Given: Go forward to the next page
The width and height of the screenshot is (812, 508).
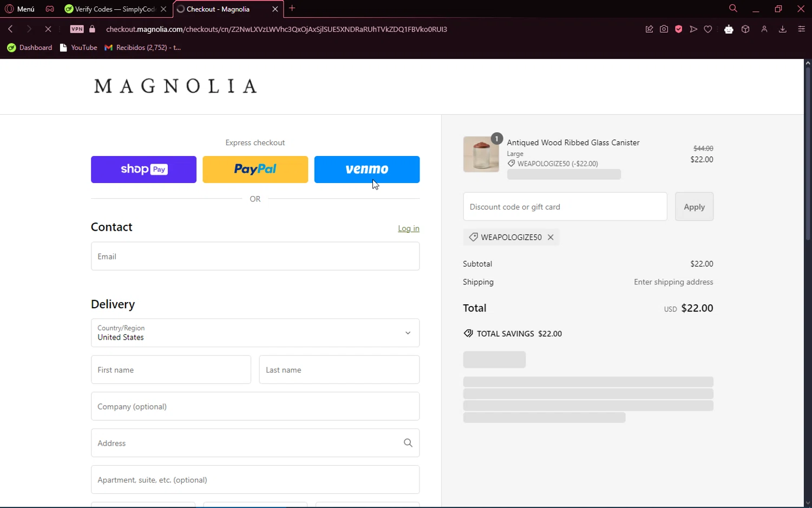Looking at the screenshot, I should coord(29,29).
